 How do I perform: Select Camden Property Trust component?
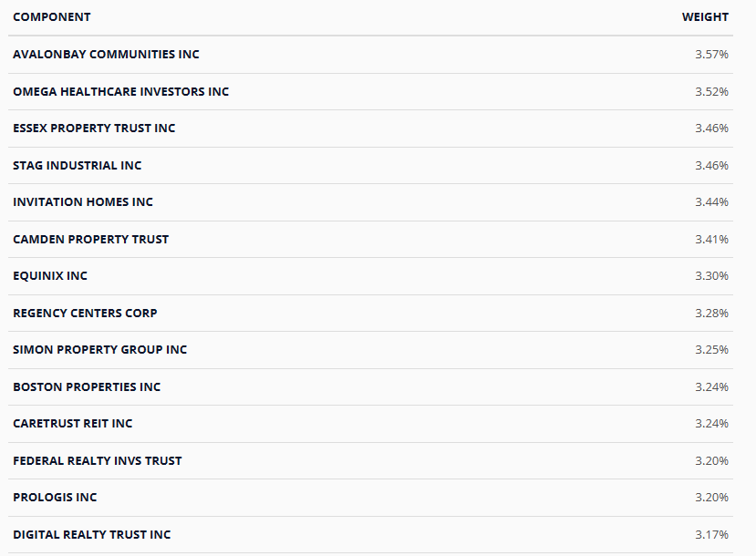point(91,240)
